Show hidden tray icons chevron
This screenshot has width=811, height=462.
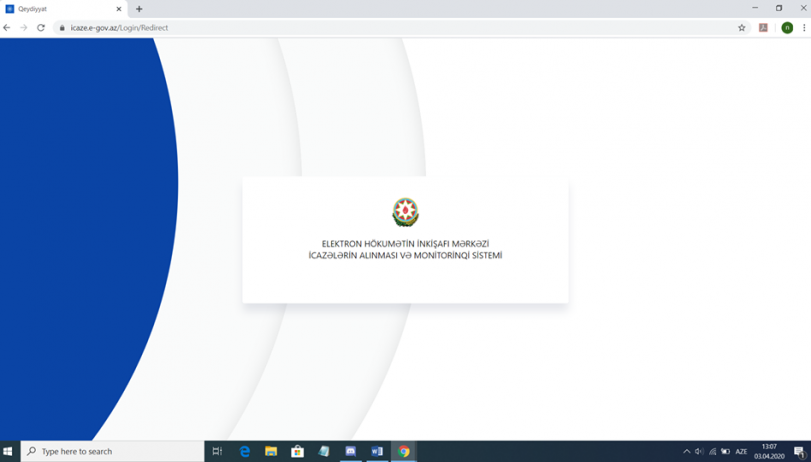pyautogui.click(x=687, y=451)
